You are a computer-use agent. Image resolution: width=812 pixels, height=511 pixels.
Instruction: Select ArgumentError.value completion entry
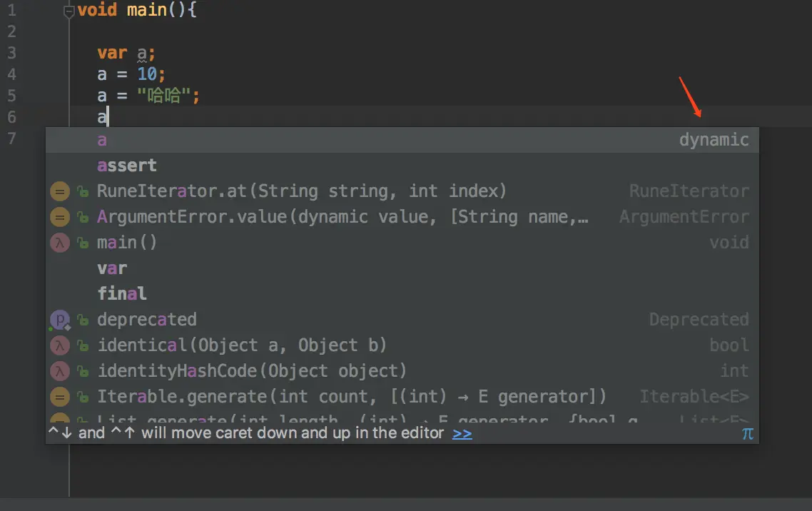(402, 217)
